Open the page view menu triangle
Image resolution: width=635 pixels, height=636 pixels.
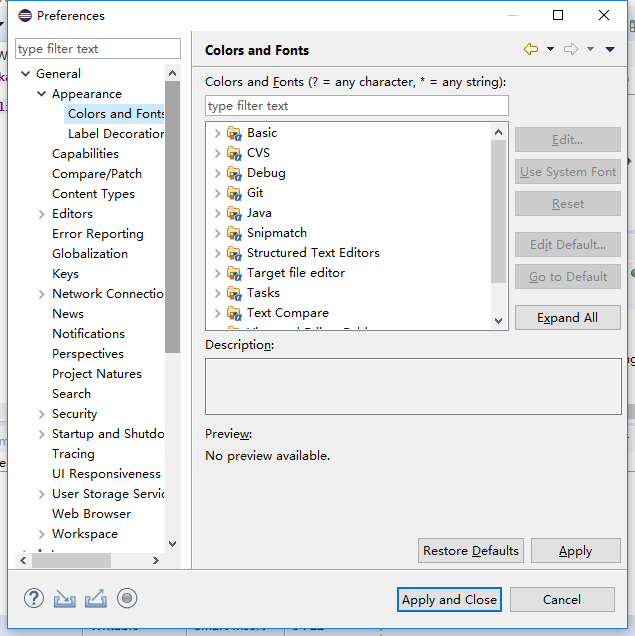pos(610,49)
